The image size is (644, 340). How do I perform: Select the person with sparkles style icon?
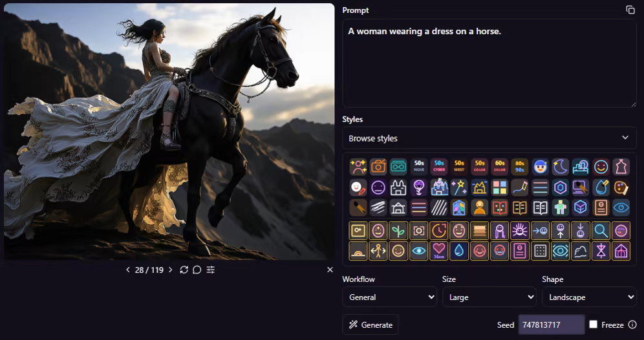[x=358, y=167]
